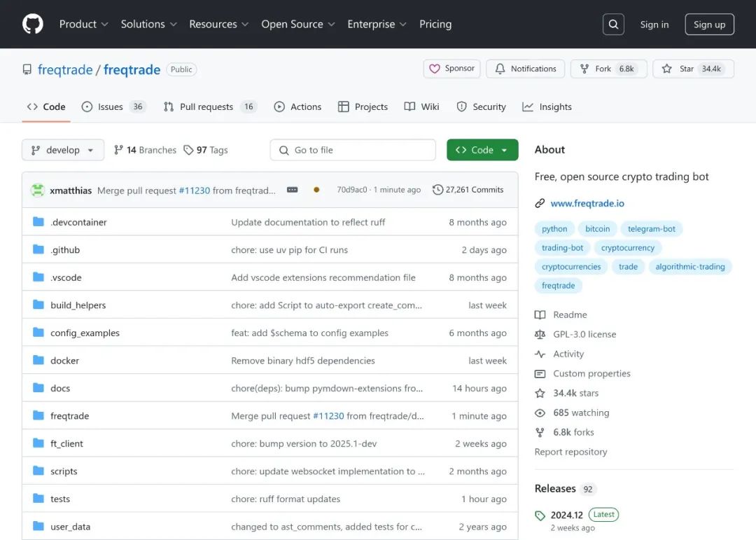Click xmatthias avatar in the commit row
Screen dimensions: 756x540
(x=38, y=190)
